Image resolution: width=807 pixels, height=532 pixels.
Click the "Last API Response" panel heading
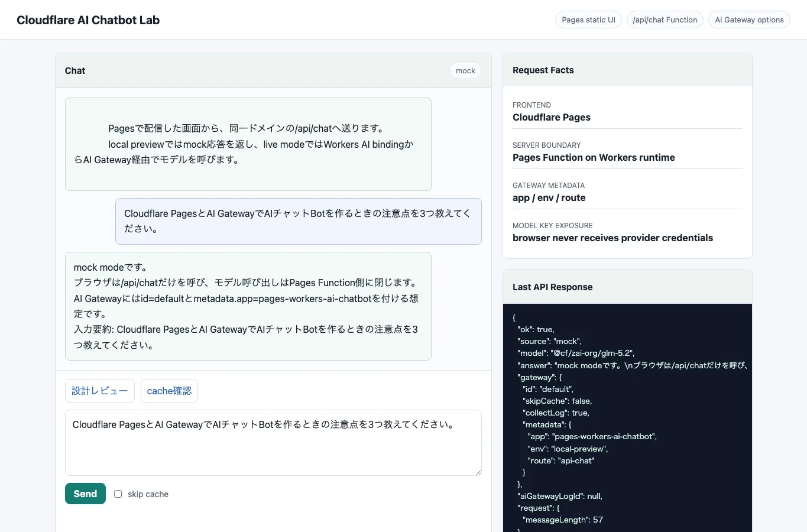tap(553, 287)
